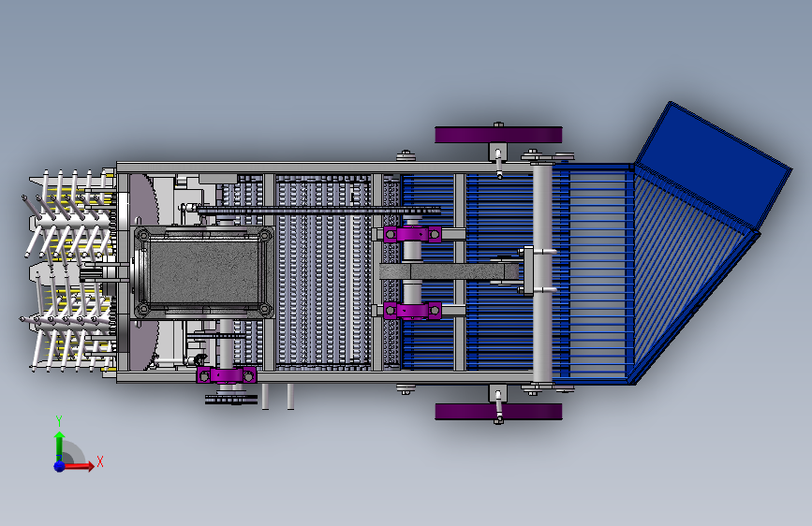Select the magenta bearing block on bottom frame rail
Screen dimensions: 812x526
click(x=227, y=374)
